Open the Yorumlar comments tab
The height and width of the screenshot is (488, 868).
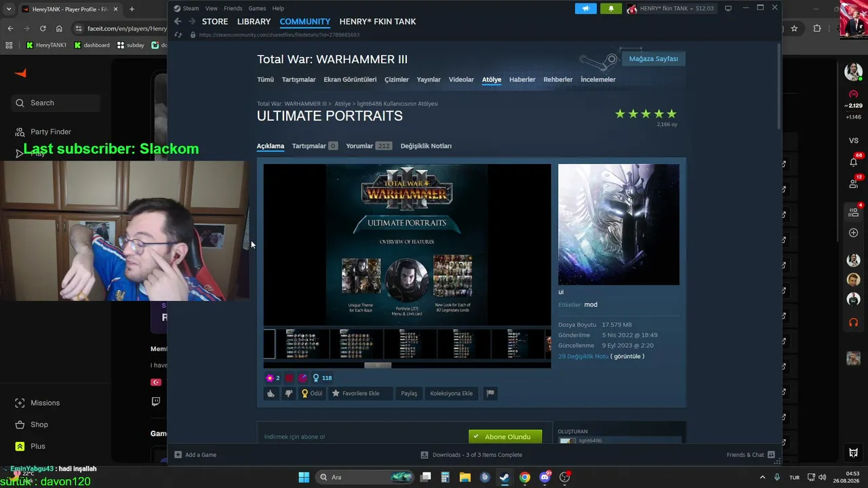coord(369,146)
